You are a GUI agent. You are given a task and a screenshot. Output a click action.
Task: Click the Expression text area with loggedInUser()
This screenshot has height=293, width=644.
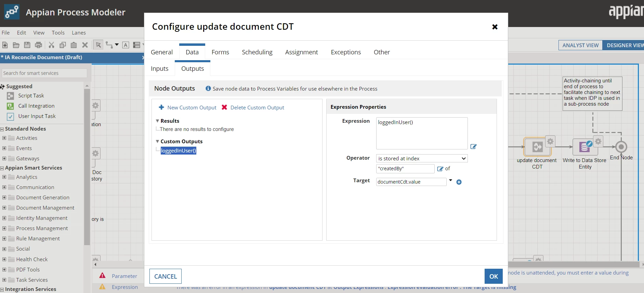click(x=422, y=133)
